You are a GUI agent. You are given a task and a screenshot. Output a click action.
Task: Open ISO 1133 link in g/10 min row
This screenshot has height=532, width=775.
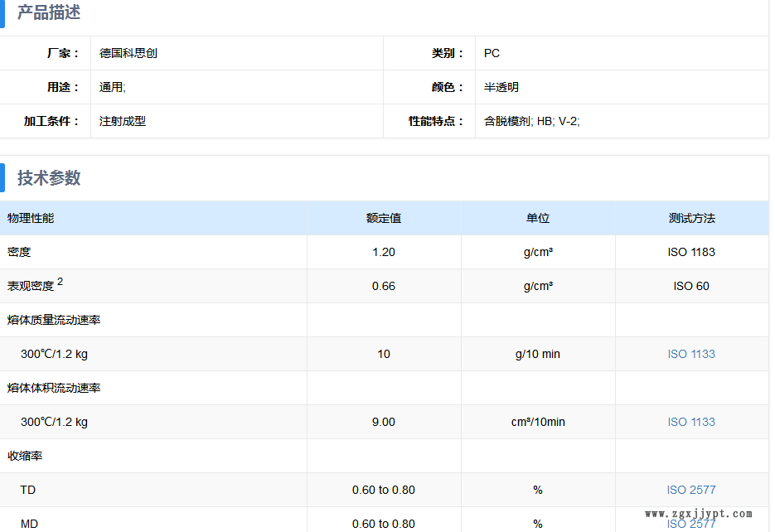(x=690, y=354)
